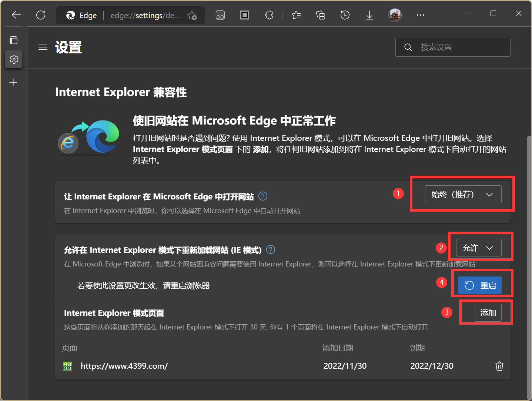Open the Settings and more ellipsis menu
The image size is (532, 401).
pyautogui.click(x=420, y=15)
